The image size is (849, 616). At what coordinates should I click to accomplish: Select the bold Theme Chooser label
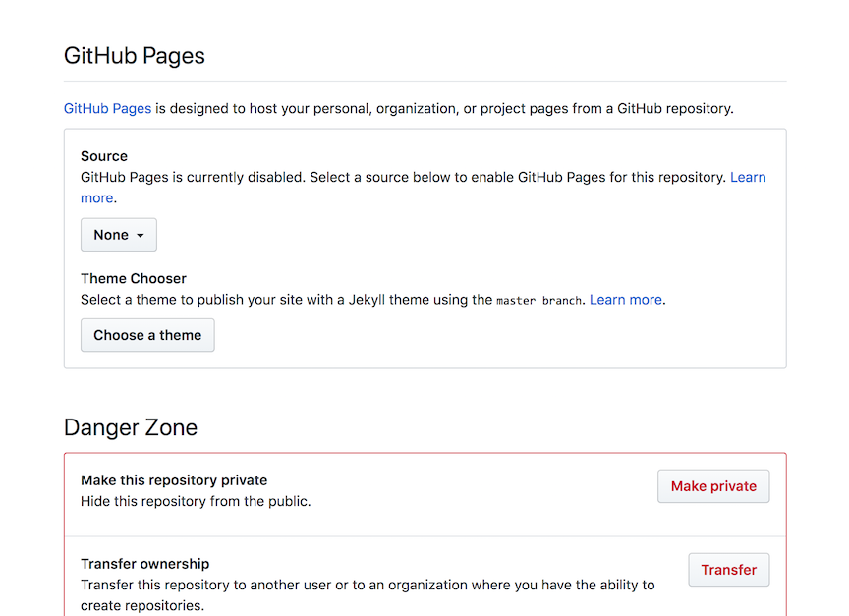[x=134, y=278]
